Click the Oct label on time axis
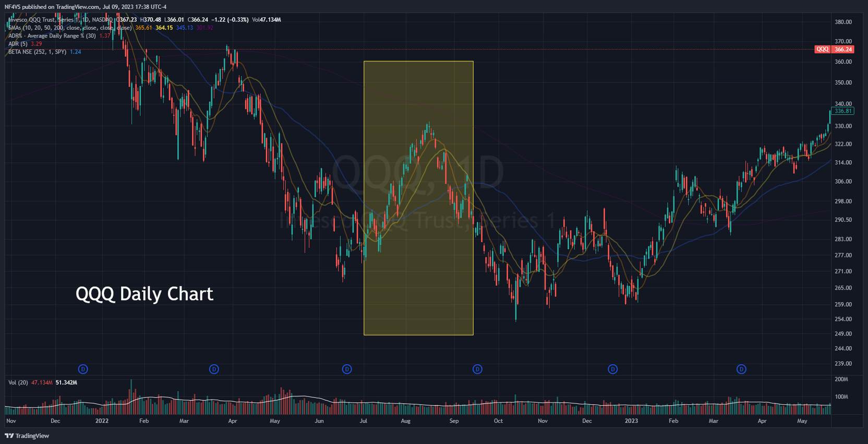Image resolution: width=868 pixels, height=444 pixels. tap(498, 421)
